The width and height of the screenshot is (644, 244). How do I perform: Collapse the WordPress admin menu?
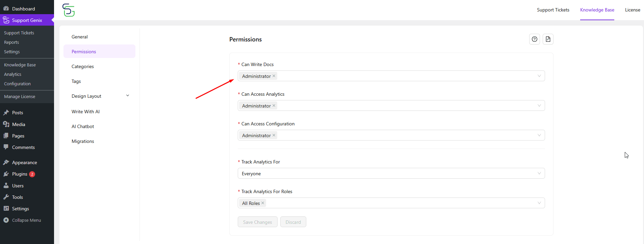tap(27, 220)
